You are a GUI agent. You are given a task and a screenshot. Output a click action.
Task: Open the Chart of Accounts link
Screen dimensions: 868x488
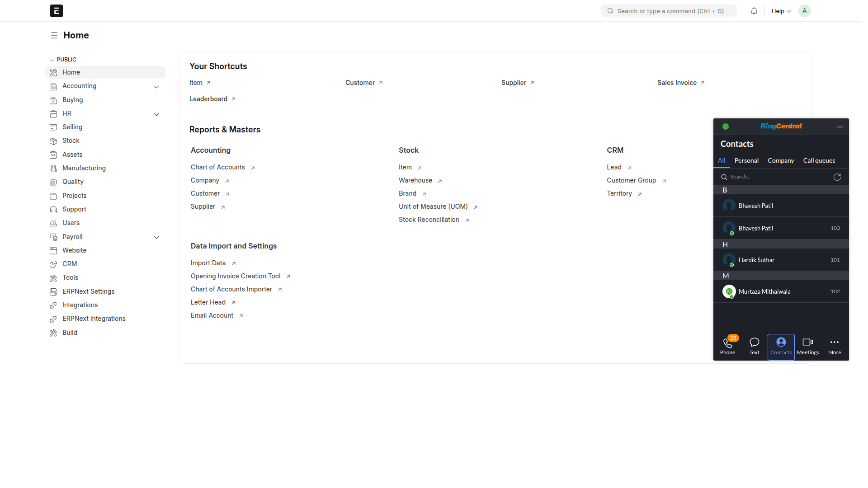point(217,167)
